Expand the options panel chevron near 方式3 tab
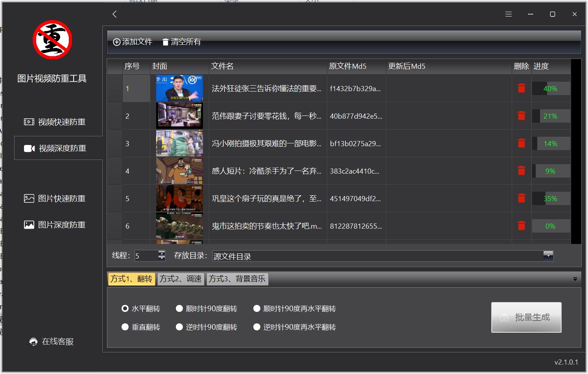 (575, 279)
